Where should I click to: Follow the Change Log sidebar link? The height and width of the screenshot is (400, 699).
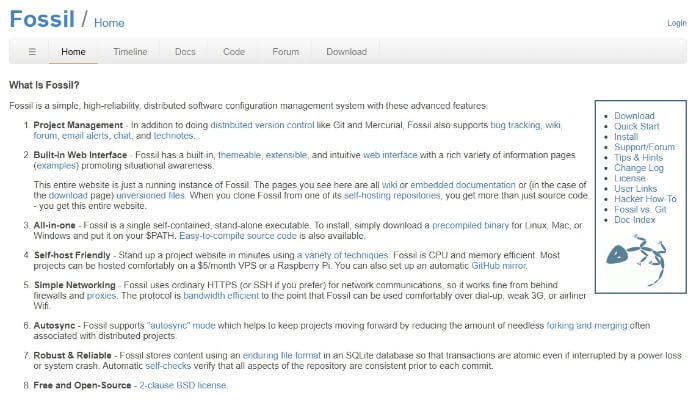(638, 168)
